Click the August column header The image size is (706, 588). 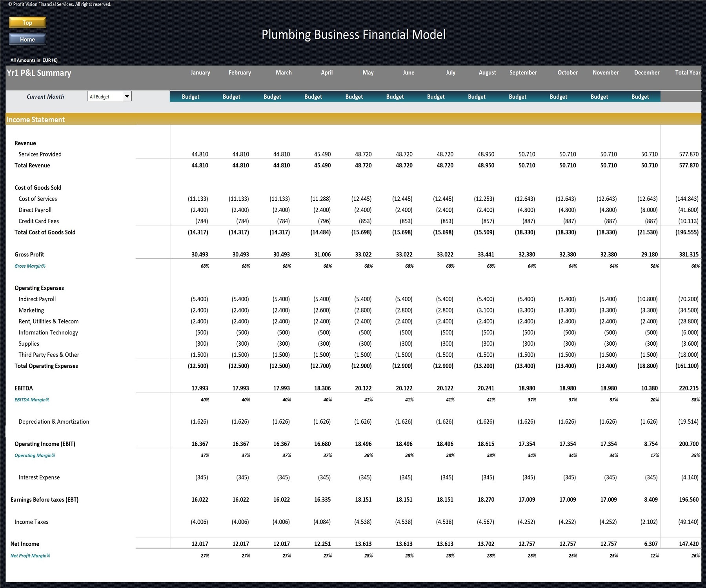pyautogui.click(x=487, y=73)
